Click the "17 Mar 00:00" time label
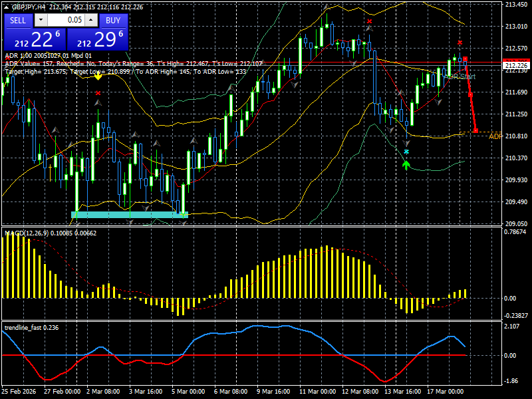 tap(445, 391)
